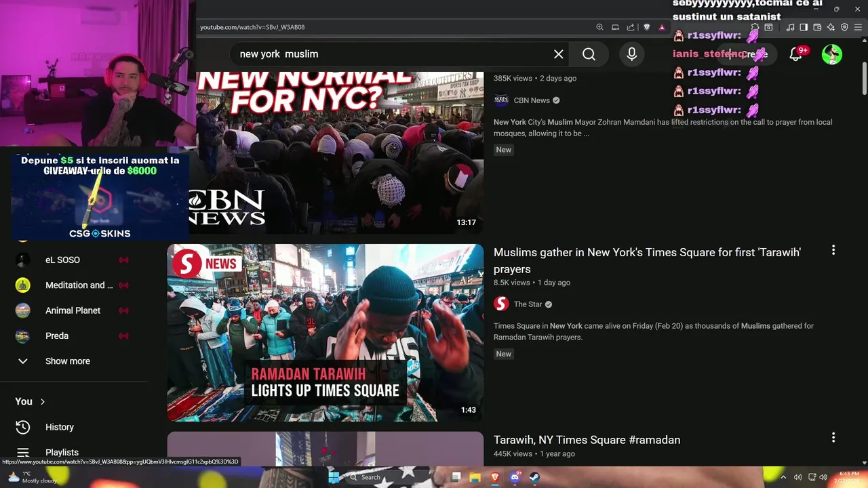This screenshot has width=868, height=488.
Task: Click '445K views • 1 year ago' text
Action: pyautogui.click(x=534, y=454)
